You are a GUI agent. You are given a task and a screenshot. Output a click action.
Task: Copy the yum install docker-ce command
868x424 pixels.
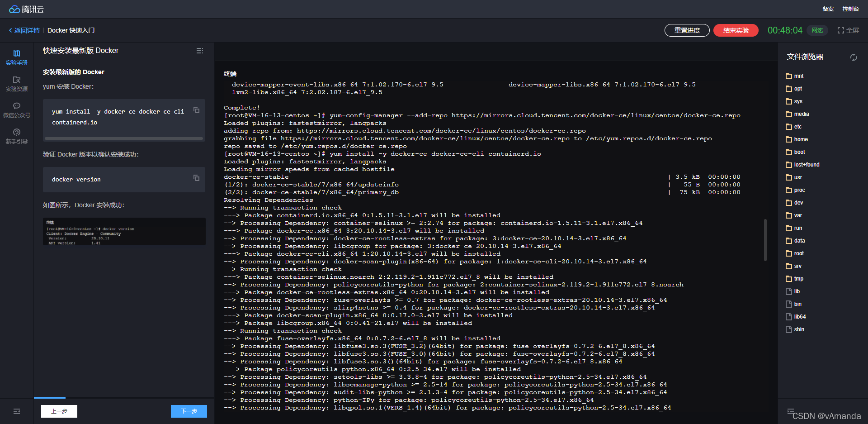[196, 110]
